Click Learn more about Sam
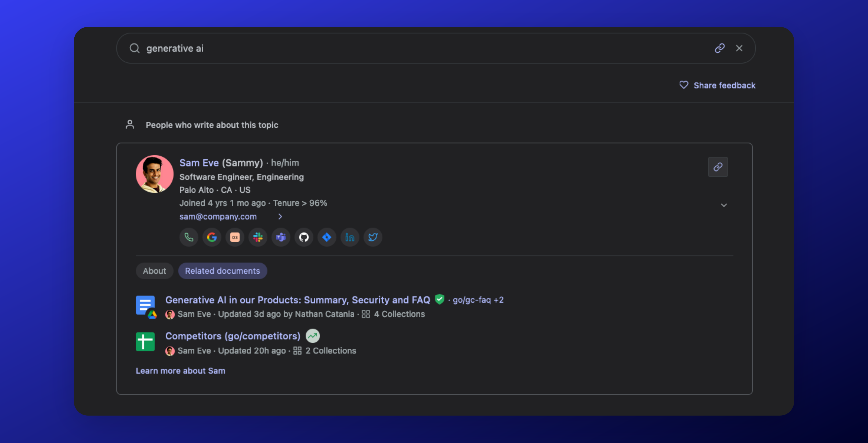Screen dimensions: 868x443 [180, 370]
